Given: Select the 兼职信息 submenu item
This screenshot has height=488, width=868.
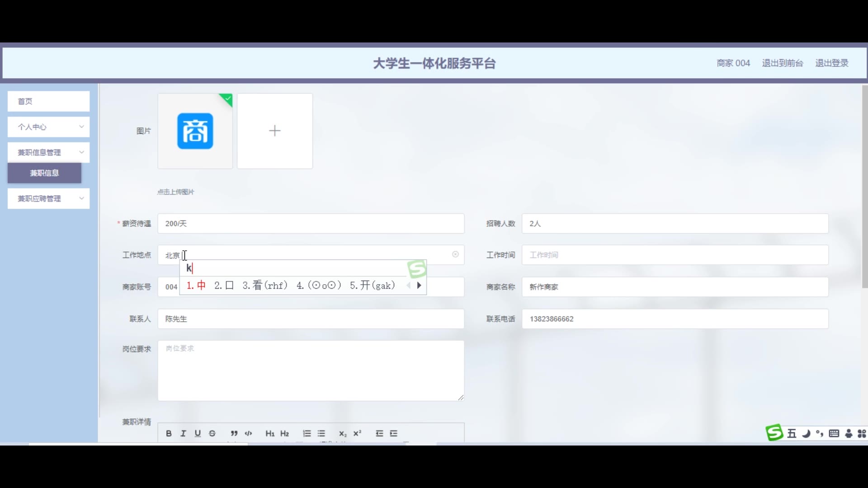Looking at the screenshot, I should coord(44,173).
